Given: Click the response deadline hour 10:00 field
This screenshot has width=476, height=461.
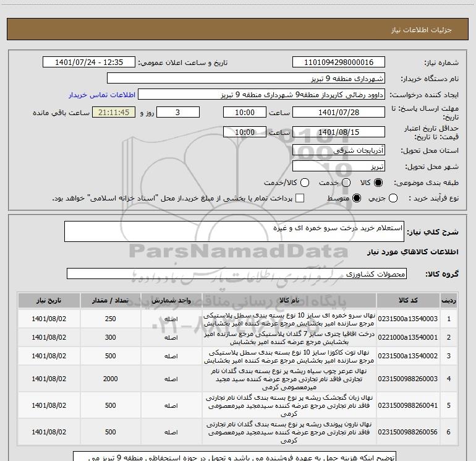Looking at the screenshot, I should [245, 112].
